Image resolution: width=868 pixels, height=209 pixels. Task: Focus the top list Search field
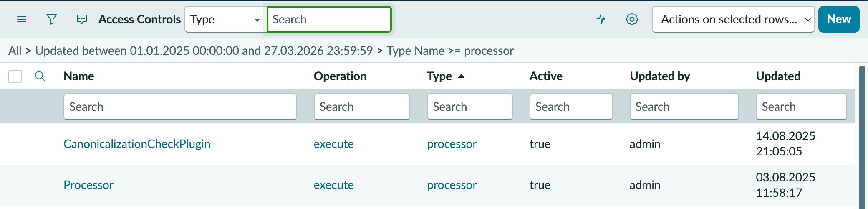tap(329, 19)
